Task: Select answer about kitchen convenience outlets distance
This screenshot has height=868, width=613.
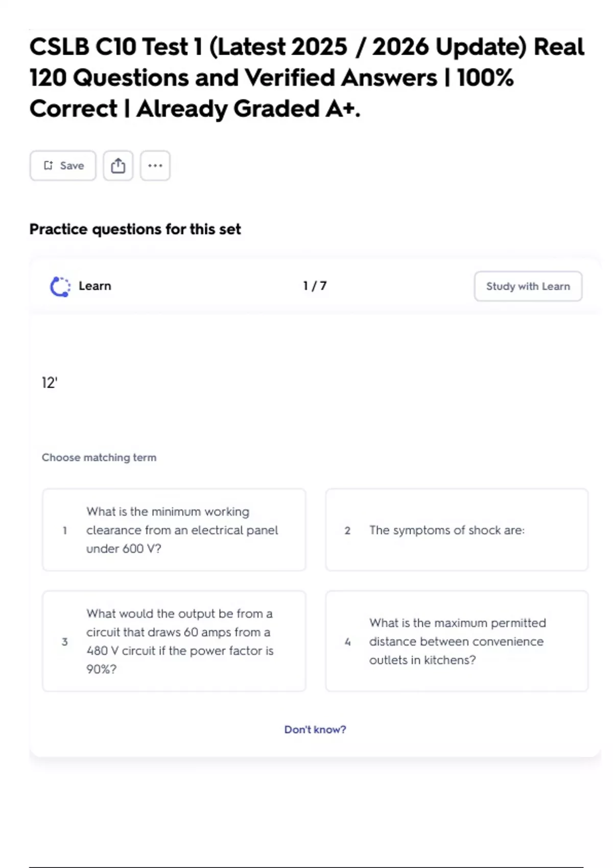Action: pyautogui.click(x=457, y=641)
